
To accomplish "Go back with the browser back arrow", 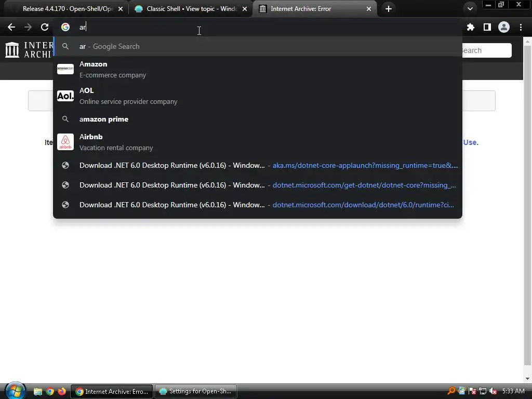I will (x=11, y=27).
